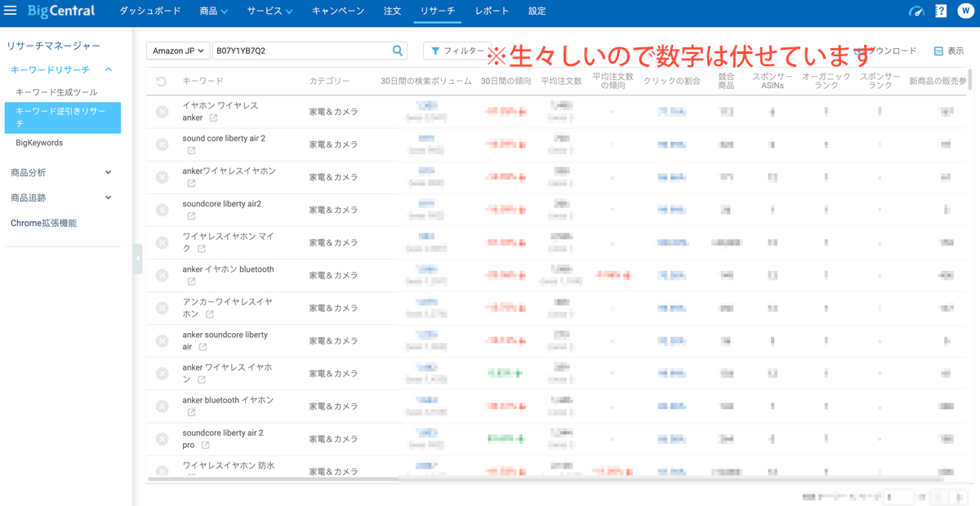
Task: Open the Amazon JP marketplace dropdown
Action: click(x=178, y=51)
